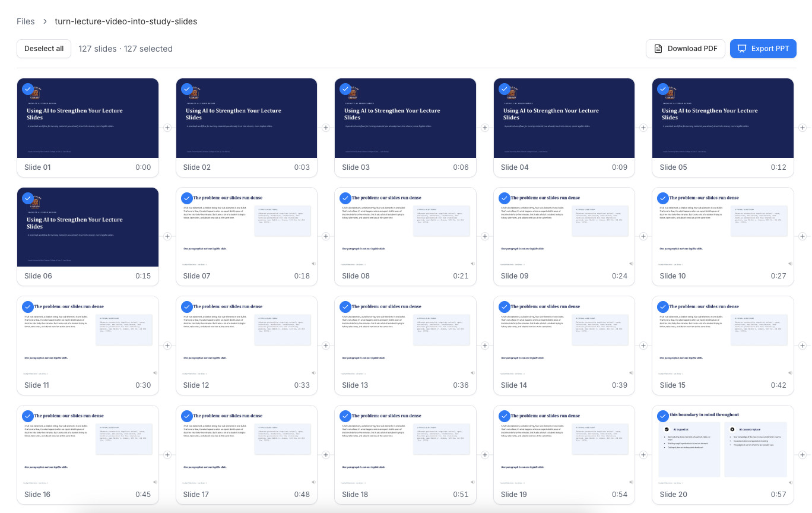The width and height of the screenshot is (812, 513).
Task: Click speaker icon on Slide 11
Action: click(x=155, y=373)
